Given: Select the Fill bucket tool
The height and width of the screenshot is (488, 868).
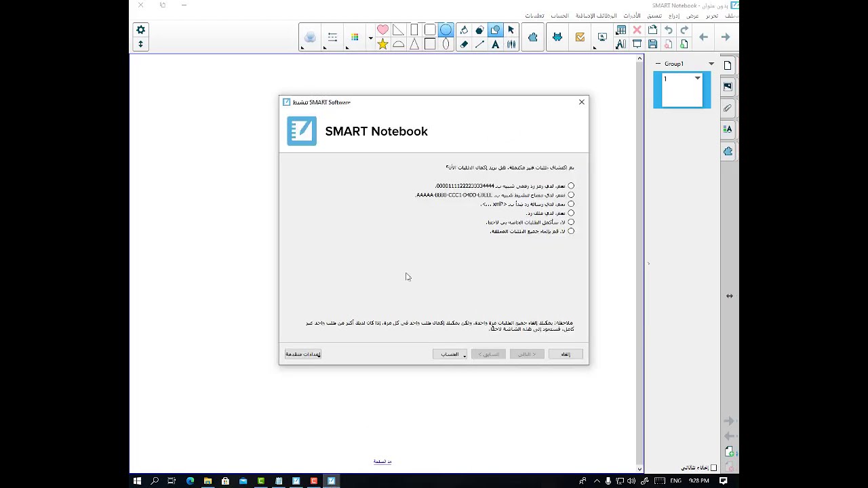Looking at the screenshot, I should (464, 30).
